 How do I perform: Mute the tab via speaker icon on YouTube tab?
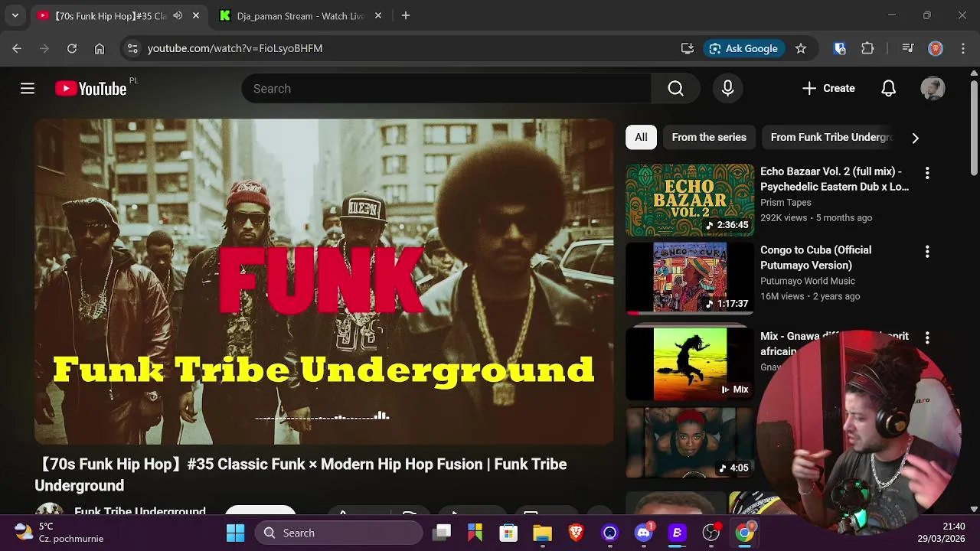pos(178,15)
